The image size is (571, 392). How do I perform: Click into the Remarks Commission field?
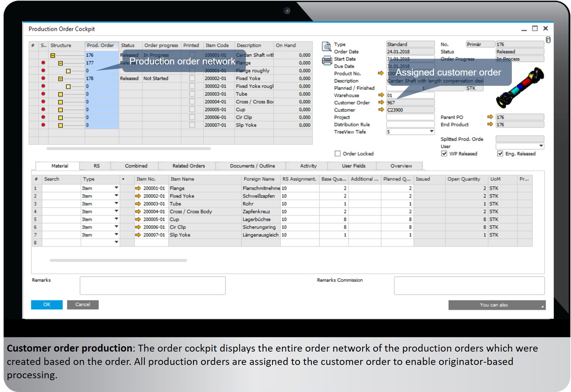point(469,286)
